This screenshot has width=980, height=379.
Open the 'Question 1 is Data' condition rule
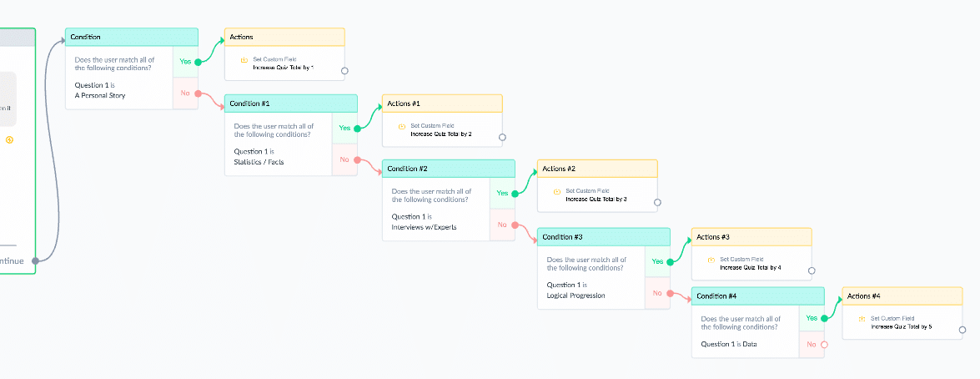point(729,344)
